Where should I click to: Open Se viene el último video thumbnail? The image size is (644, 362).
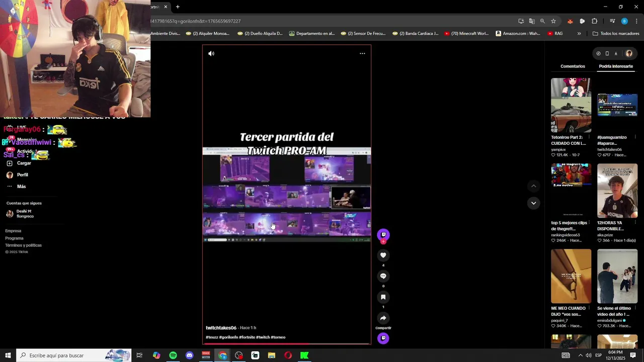[617, 276]
